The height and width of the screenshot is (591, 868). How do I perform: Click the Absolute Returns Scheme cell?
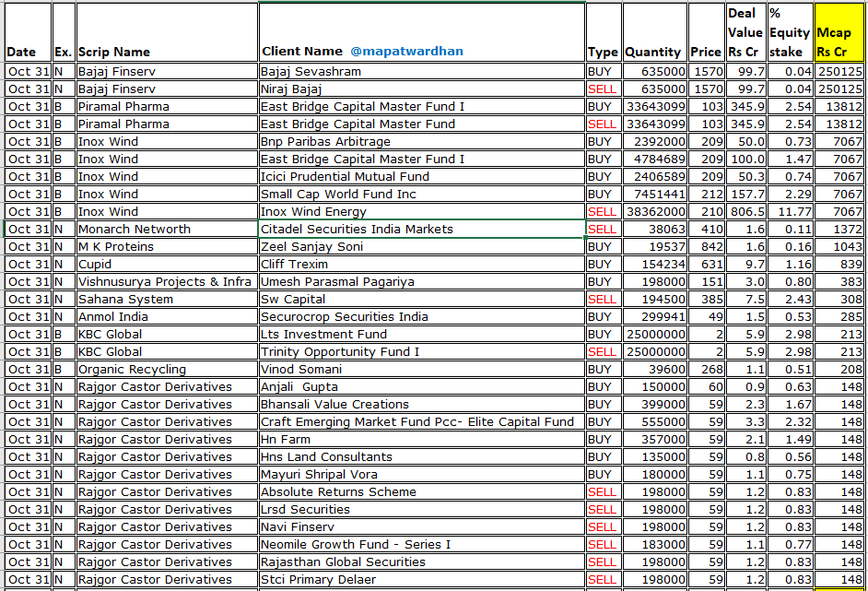click(422, 492)
